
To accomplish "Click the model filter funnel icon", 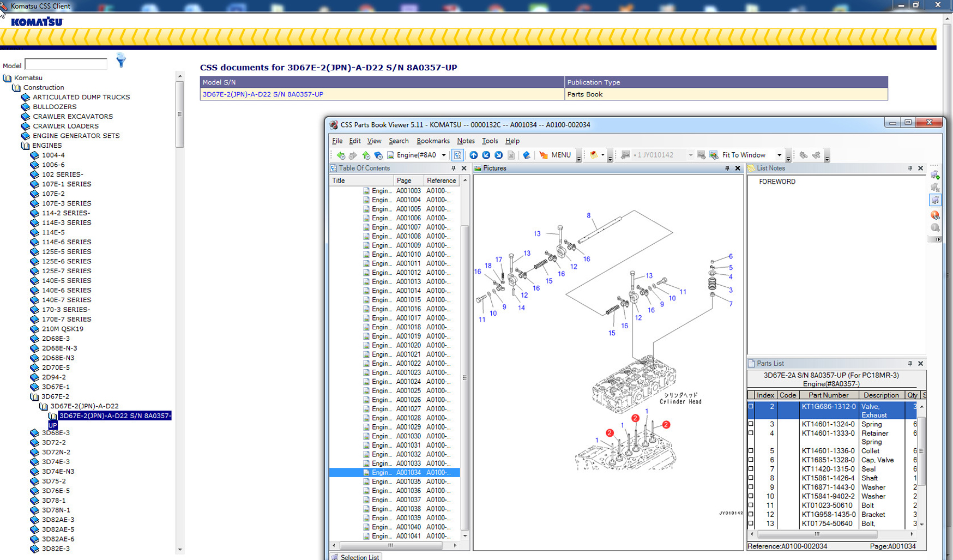I will pos(121,61).
